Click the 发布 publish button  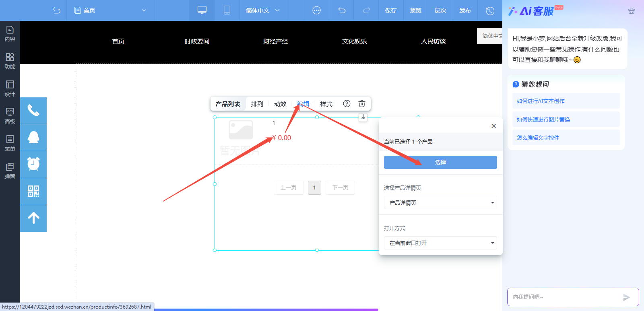465,10
